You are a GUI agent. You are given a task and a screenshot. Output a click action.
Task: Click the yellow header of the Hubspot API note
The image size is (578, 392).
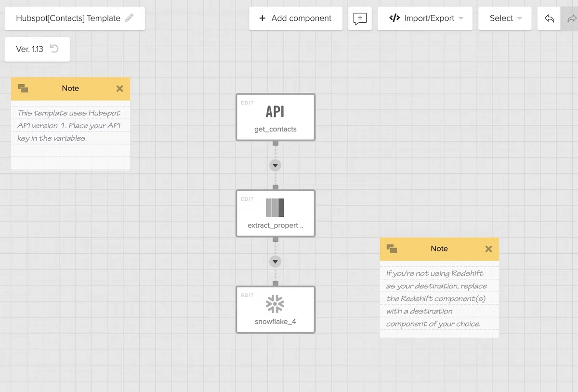pos(70,89)
